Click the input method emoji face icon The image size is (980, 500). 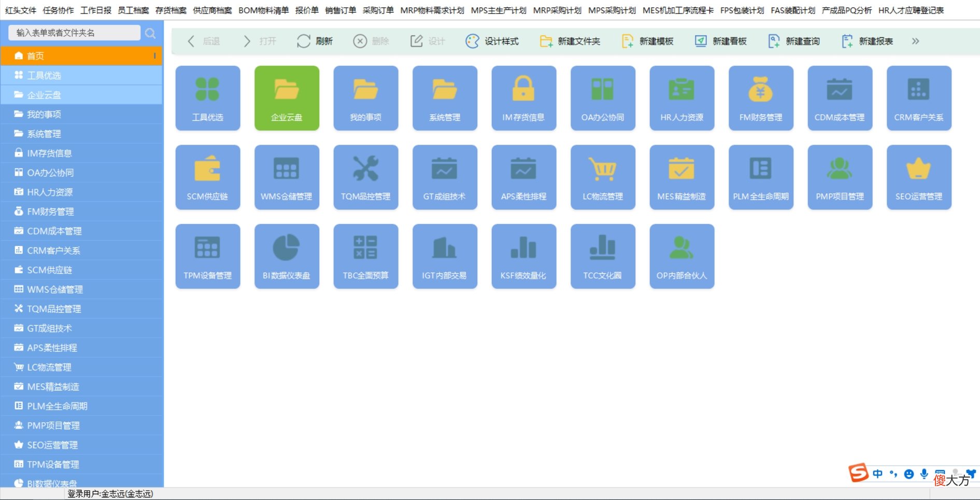coord(908,474)
